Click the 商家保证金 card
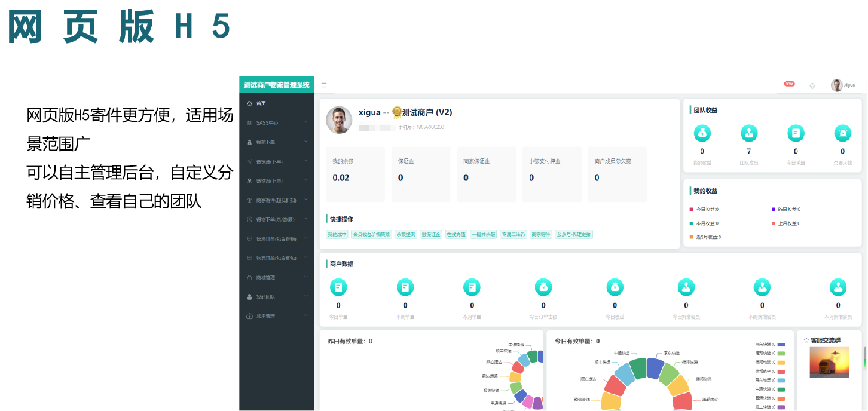868x411 pixels. point(486,174)
